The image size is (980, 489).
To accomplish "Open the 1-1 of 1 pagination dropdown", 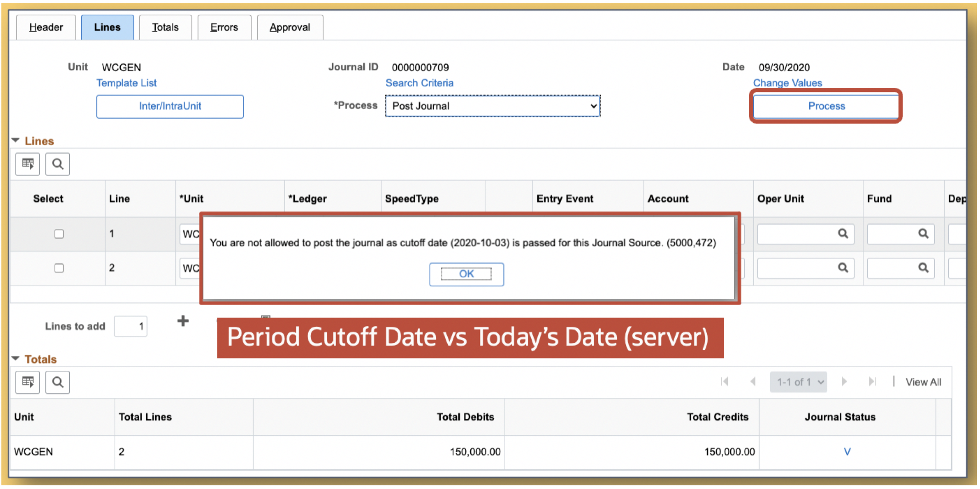I will pyautogui.click(x=798, y=381).
